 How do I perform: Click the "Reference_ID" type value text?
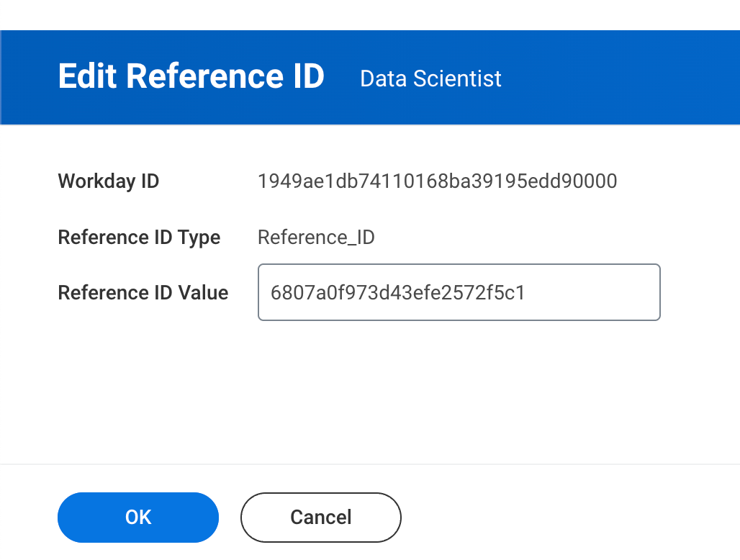point(316,237)
